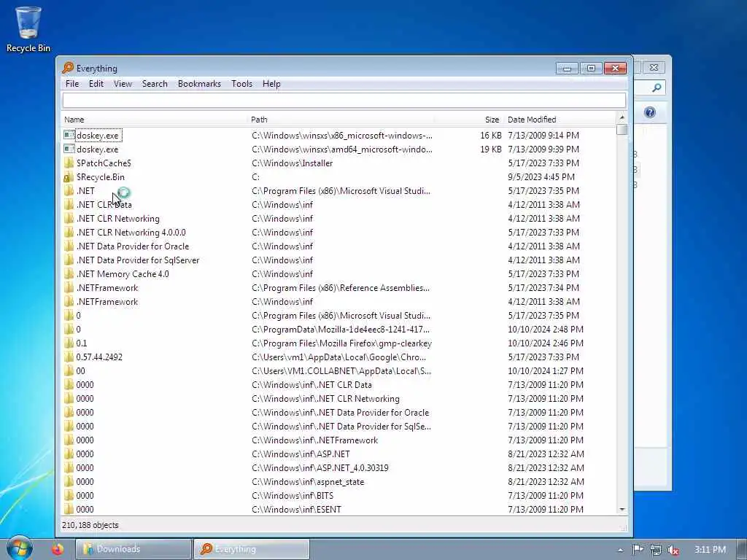Screen dimensions: 747x560
Task: Click the muted volume tray icon
Action: 673,550
